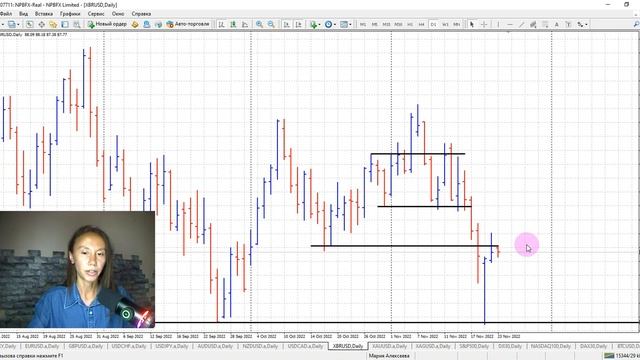Enable chart shift icon

click(298, 24)
